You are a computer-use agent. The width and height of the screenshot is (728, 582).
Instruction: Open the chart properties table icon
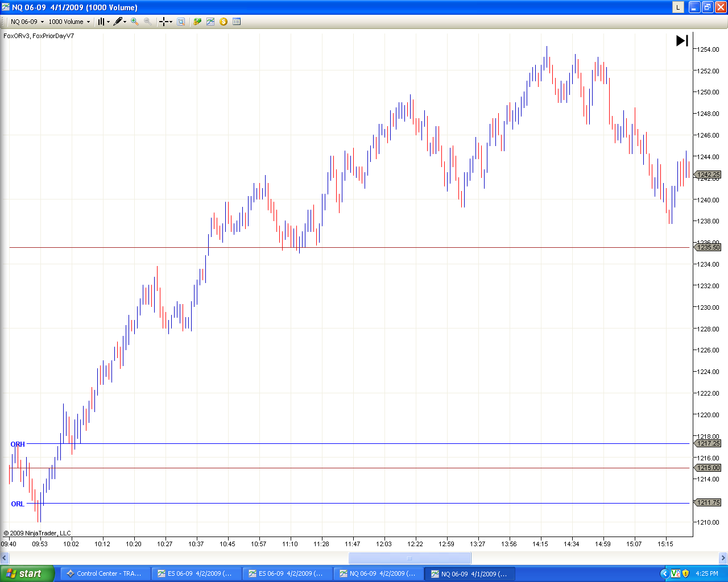tap(237, 22)
